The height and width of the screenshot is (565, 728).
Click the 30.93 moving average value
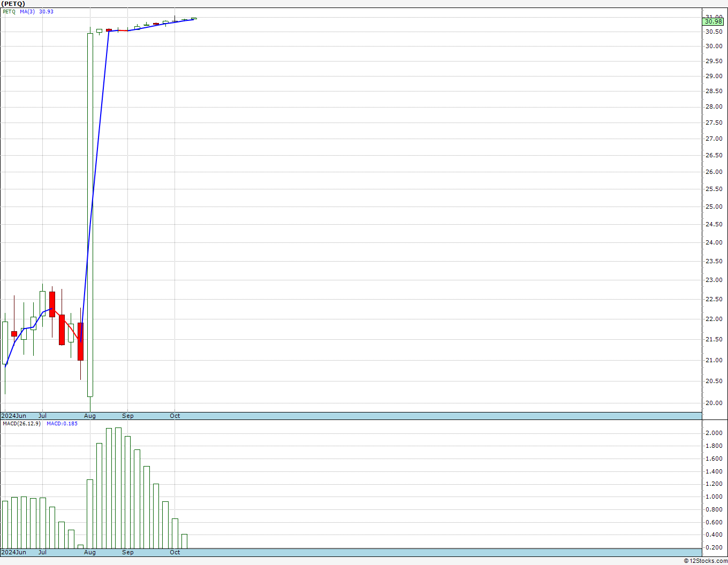(46, 11)
